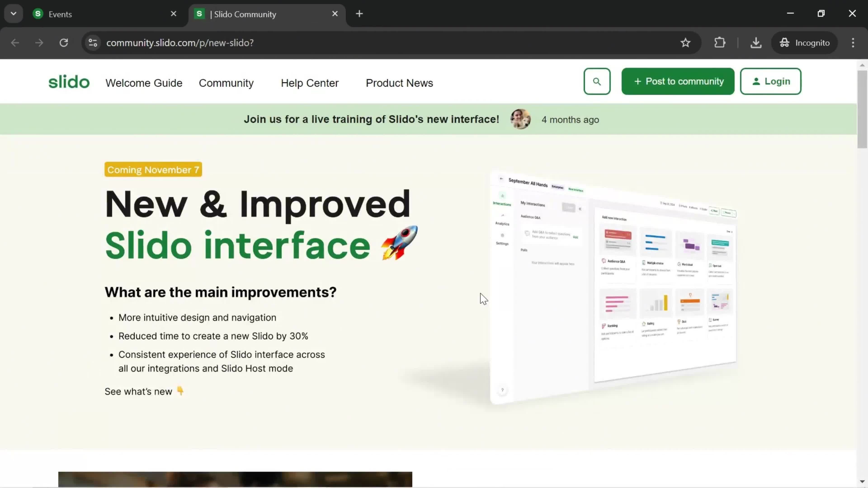The height and width of the screenshot is (488, 868).
Task: Click the Login button
Action: (x=771, y=81)
